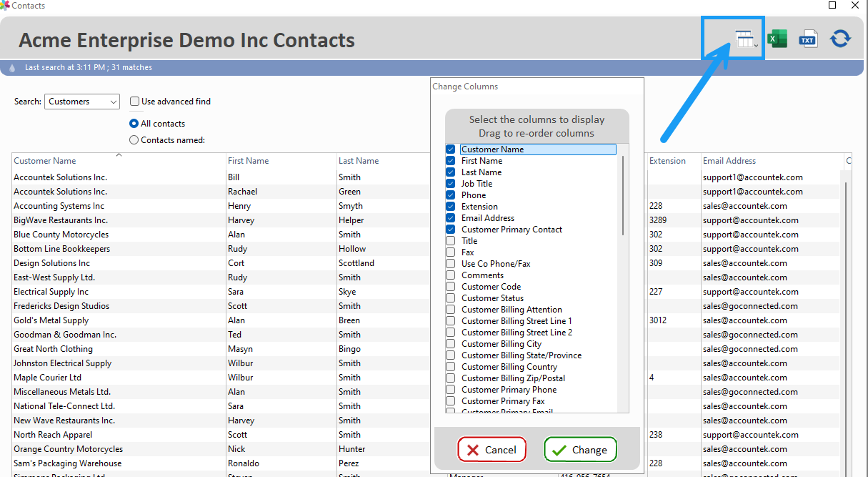Uncheck Customer Primary Contact column
This screenshot has height=477, width=868.
point(451,230)
